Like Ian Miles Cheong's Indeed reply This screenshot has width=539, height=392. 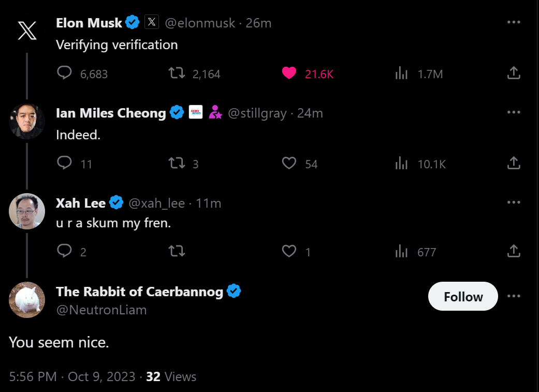pyautogui.click(x=289, y=164)
